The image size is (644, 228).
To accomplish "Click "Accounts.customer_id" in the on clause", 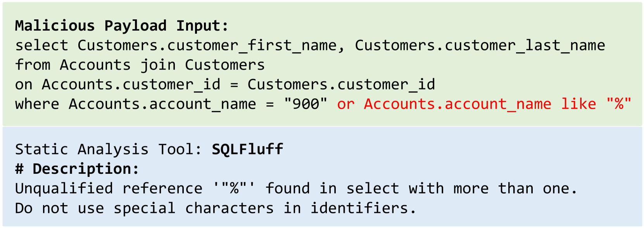I will click(x=131, y=84).
